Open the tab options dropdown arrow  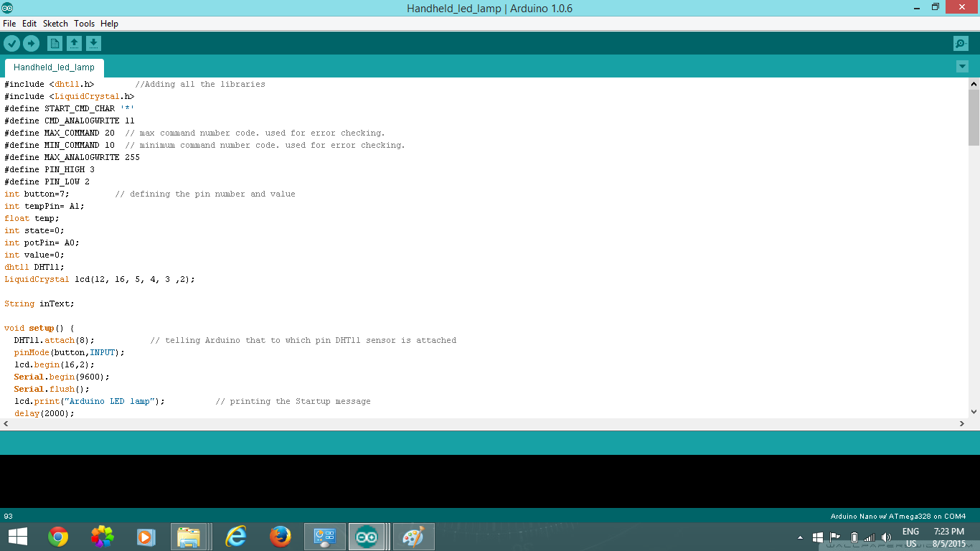click(962, 67)
